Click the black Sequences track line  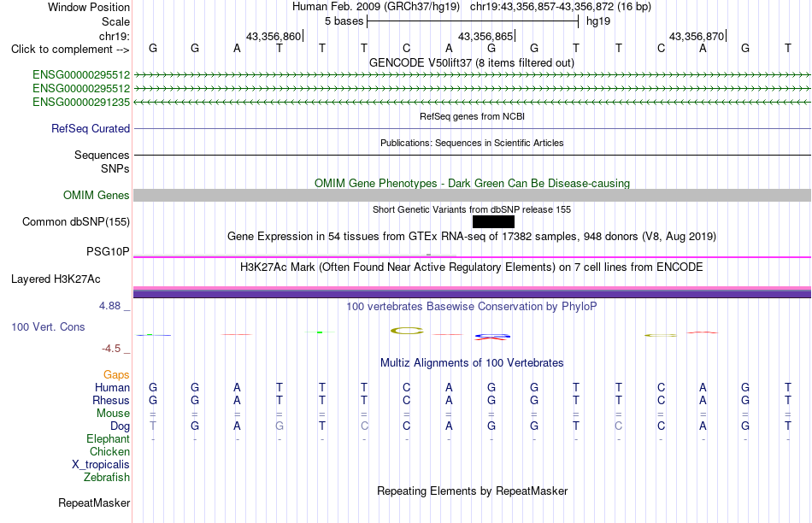click(472, 155)
